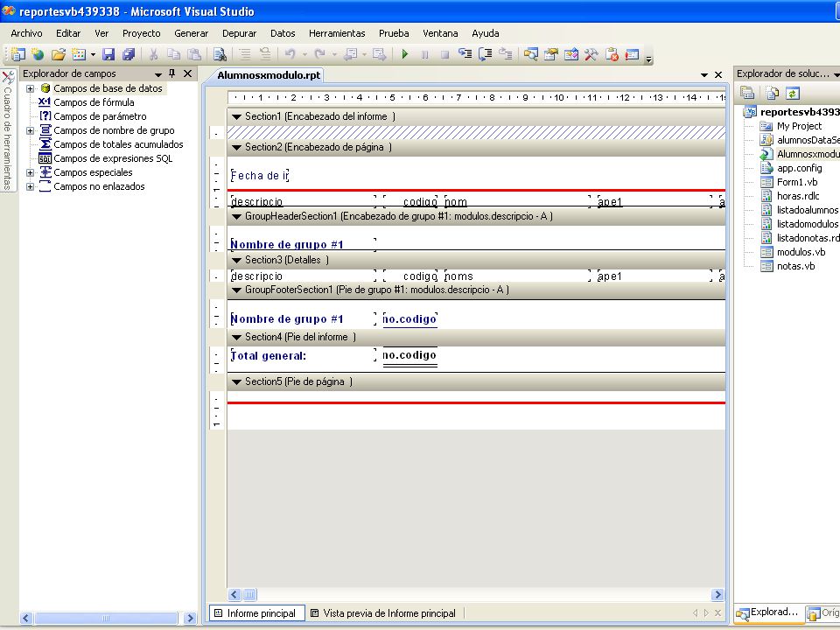
Task: Open the Add New Item dropdown arrow
Action: [x=93, y=54]
